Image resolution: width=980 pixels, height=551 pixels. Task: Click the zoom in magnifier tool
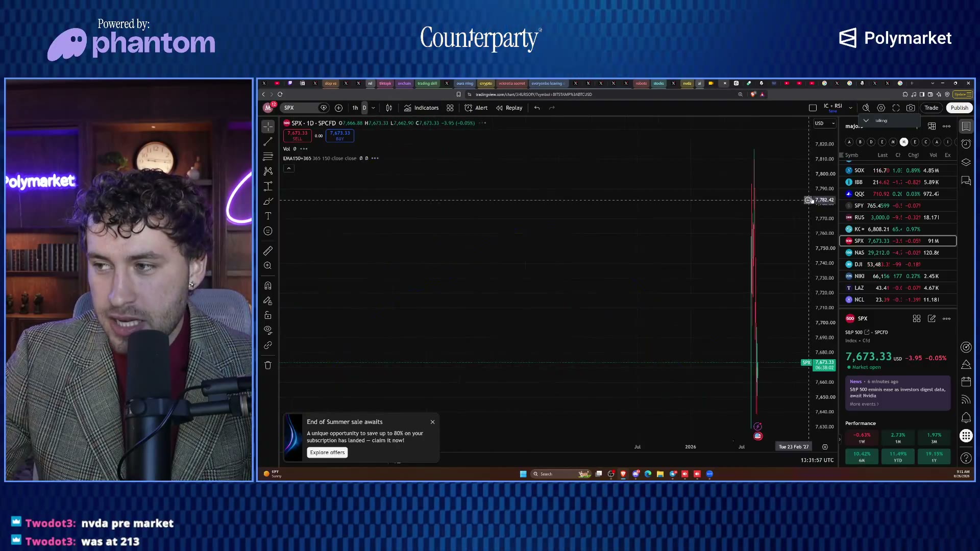268,265
